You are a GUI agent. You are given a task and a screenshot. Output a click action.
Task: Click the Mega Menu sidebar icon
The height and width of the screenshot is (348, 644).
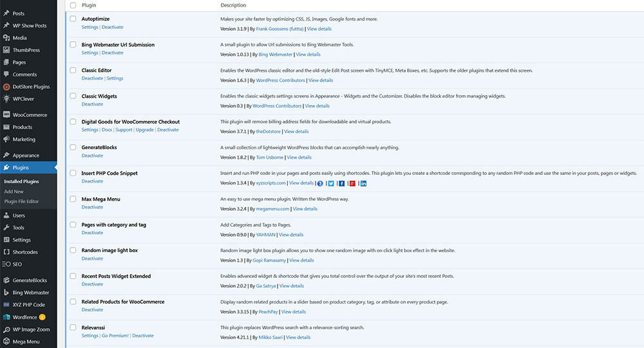[6, 342]
